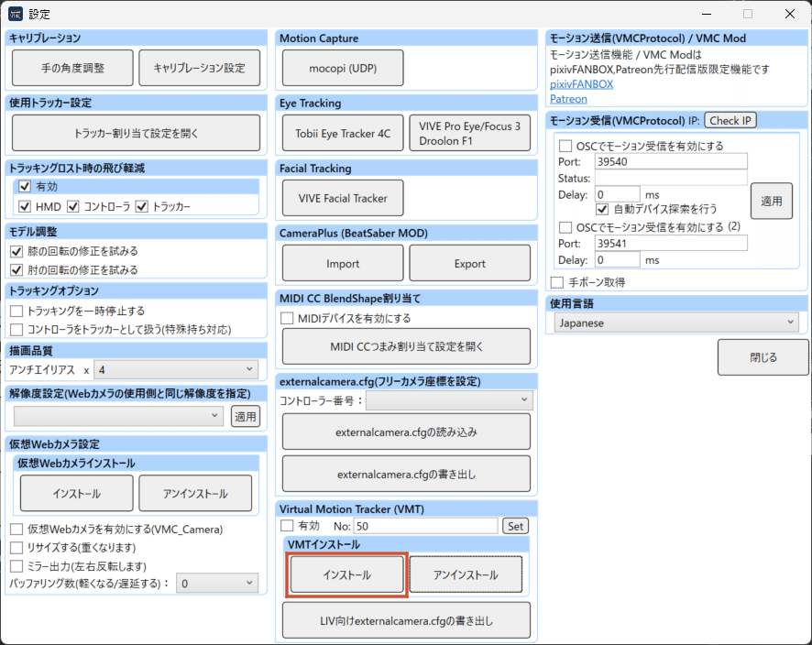Click LIV向けexternalcamera.cfgの書き出し button
This screenshot has height=645, width=812.
(x=407, y=620)
